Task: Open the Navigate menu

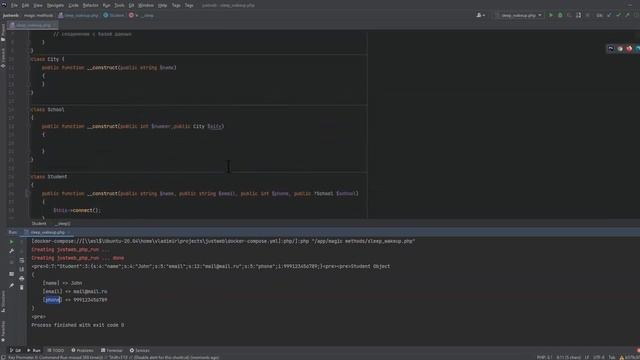Action: [56, 5]
